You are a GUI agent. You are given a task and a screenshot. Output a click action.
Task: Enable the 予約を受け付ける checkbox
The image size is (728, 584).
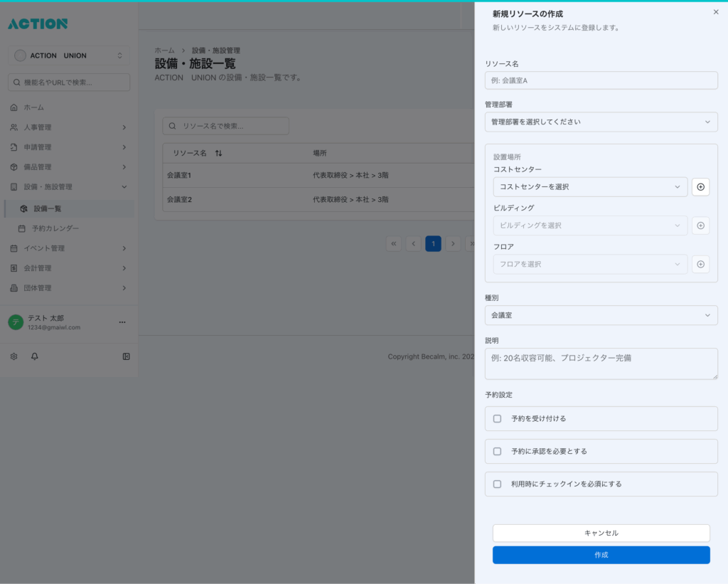(x=497, y=419)
